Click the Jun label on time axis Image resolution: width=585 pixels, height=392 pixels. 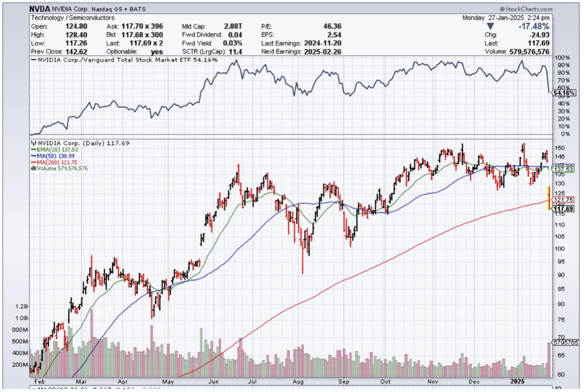coord(214,382)
